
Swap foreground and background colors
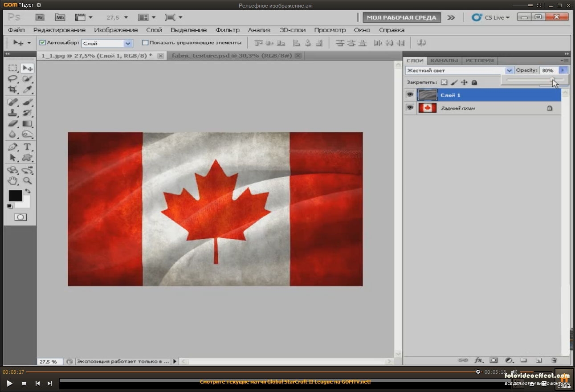click(28, 191)
